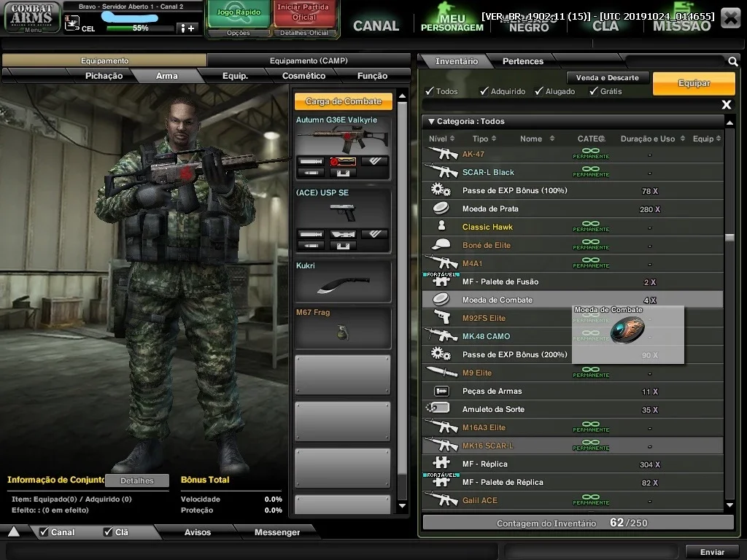Click the inventory scrollbar thumb
This screenshot has height=560, width=747.
[x=729, y=237]
